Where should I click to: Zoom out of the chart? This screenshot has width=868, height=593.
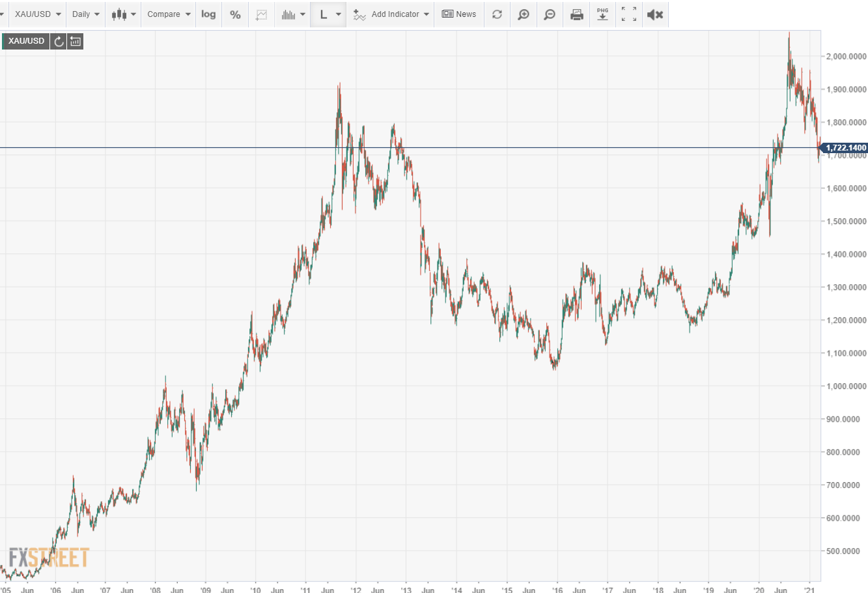[x=550, y=14]
